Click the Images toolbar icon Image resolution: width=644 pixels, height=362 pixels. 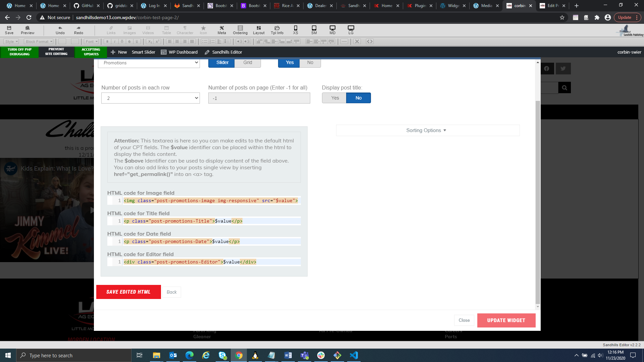pos(129,30)
